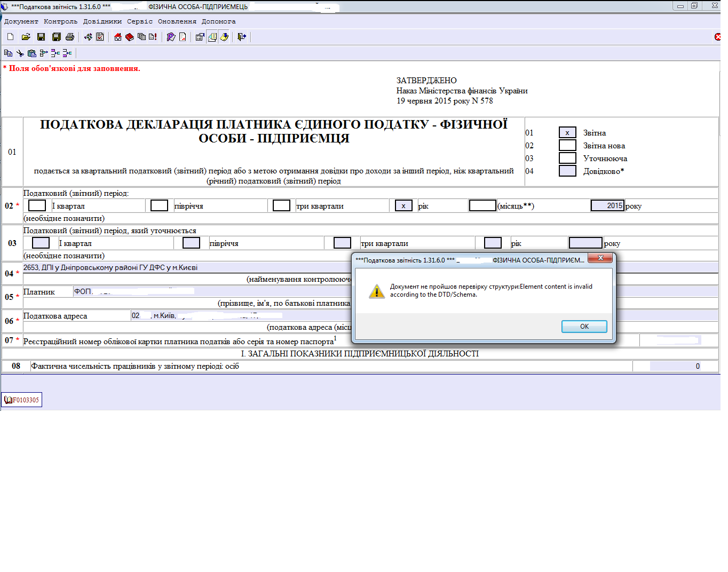Toggle the 'півріччя' checkbox in row 02
This screenshot has height=572, width=728.
pos(159,206)
